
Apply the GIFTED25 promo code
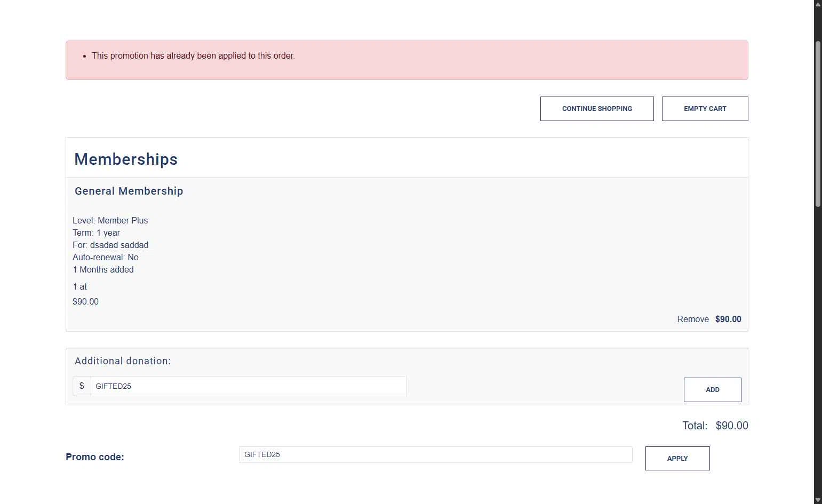pyautogui.click(x=677, y=459)
